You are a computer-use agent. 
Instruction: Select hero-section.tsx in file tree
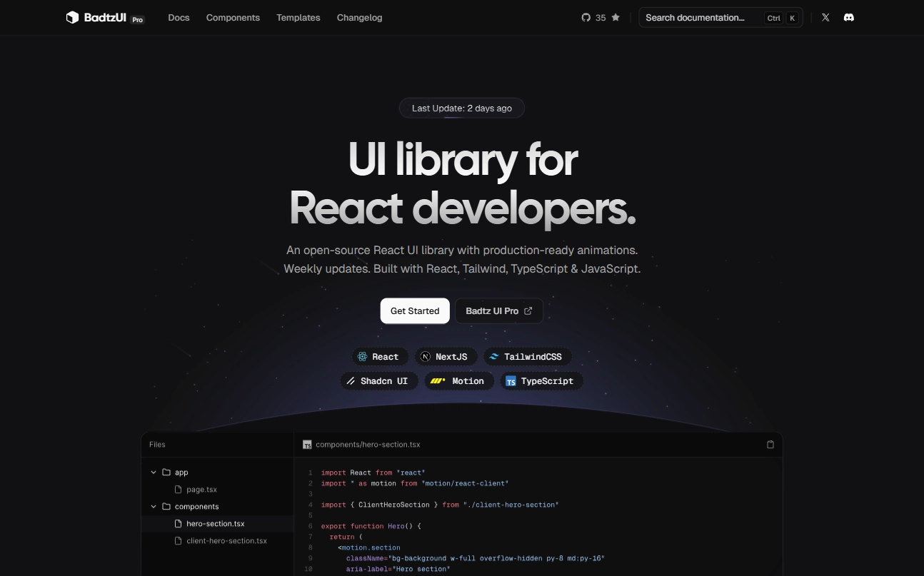[x=216, y=524]
